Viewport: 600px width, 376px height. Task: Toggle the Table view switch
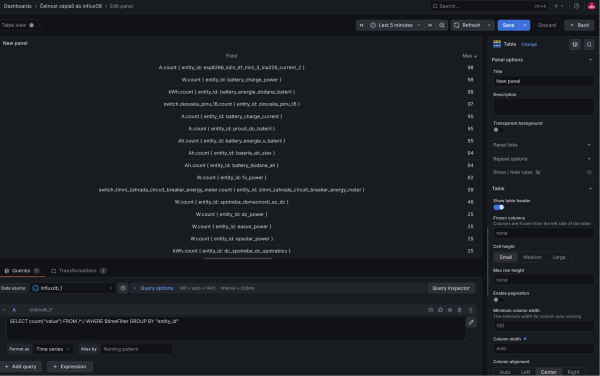pos(33,25)
